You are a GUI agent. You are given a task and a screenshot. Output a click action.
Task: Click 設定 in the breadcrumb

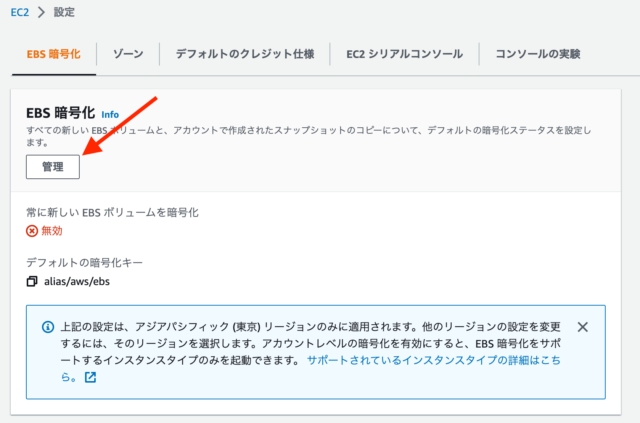point(64,12)
